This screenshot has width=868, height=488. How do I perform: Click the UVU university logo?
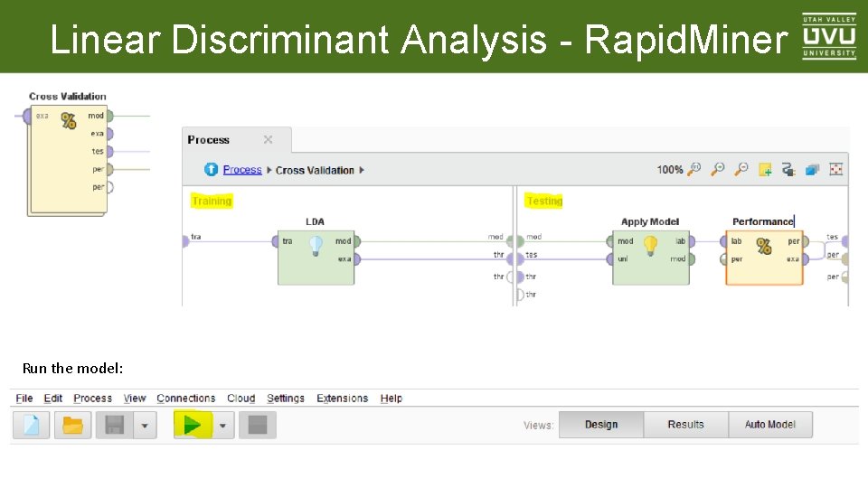click(x=829, y=36)
